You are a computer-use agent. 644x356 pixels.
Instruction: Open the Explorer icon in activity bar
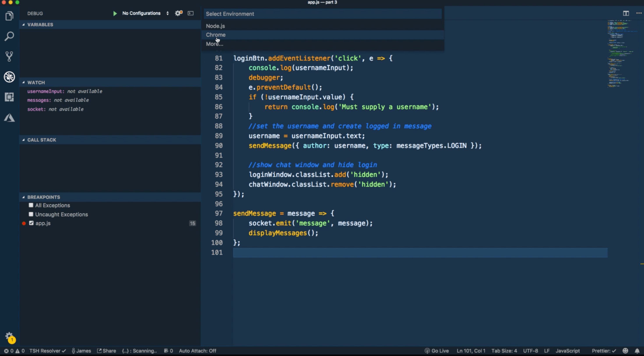(9, 16)
